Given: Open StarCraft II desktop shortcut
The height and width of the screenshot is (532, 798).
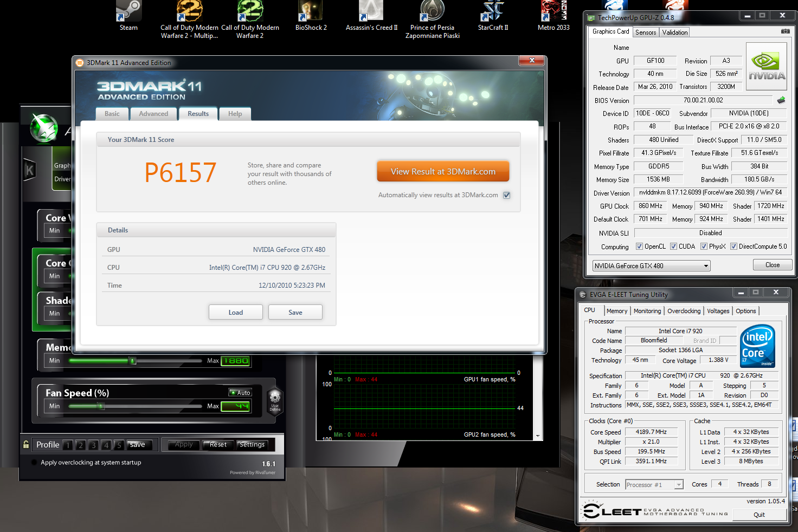Looking at the screenshot, I should tap(493, 16).
